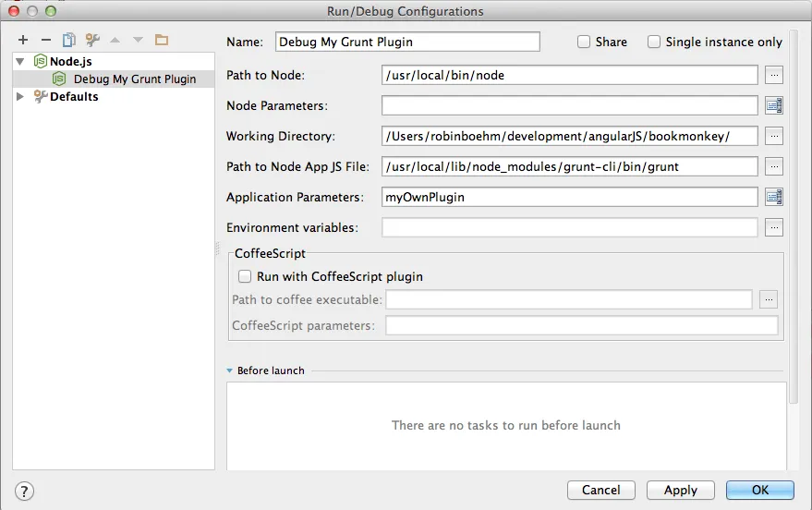The height and width of the screenshot is (510, 812).
Task: Close the dialog with red button
Action: click(x=14, y=11)
